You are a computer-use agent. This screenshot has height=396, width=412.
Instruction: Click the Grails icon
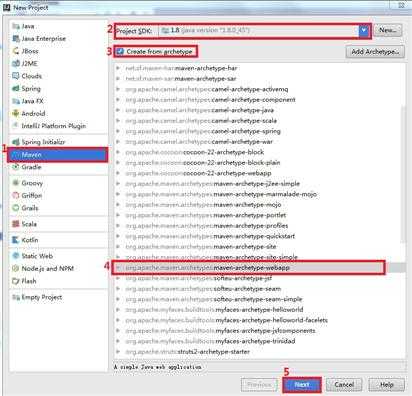(16, 208)
